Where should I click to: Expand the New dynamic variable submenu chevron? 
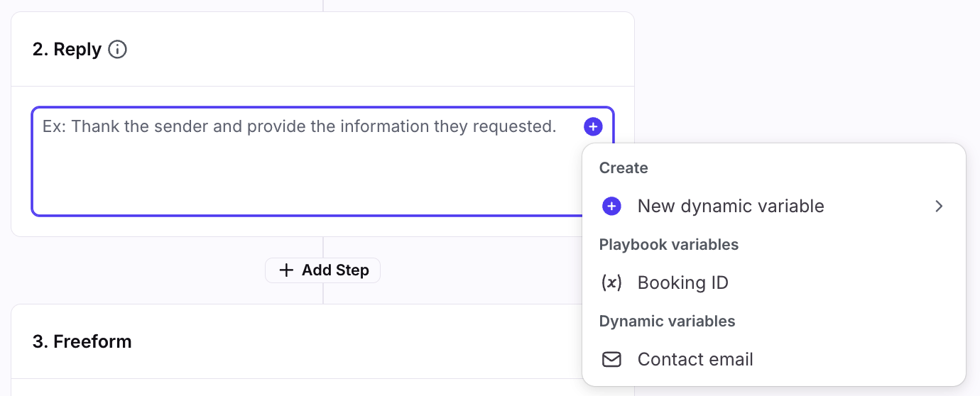coord(939,206)
